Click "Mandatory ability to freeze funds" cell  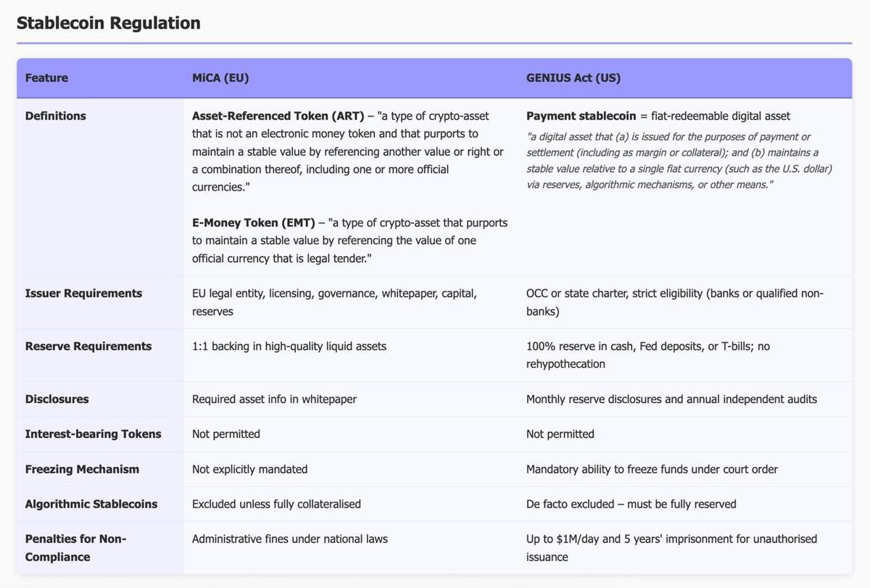(652, 469)
